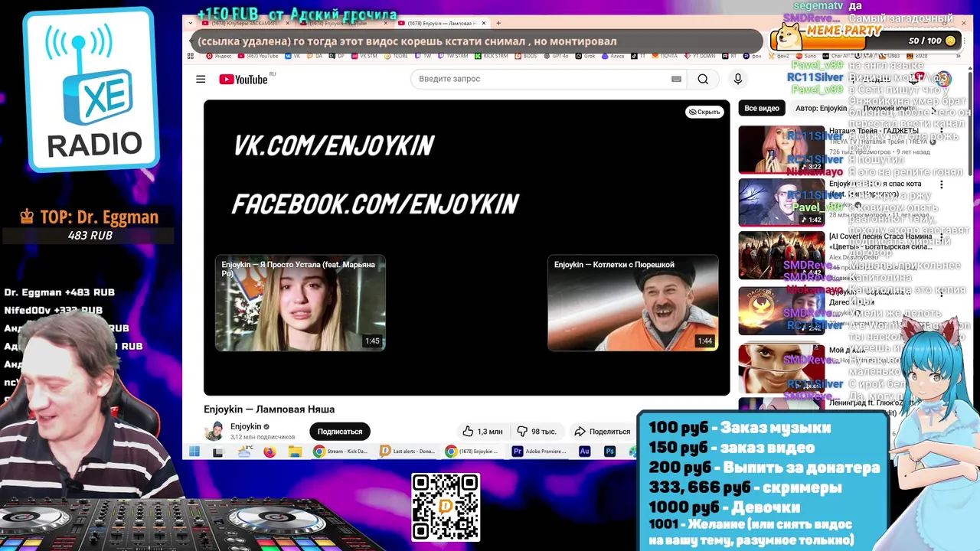
Task: Open the AI Cover 'Цветы' sidebar thumbnail
Action: click(781, 256)
